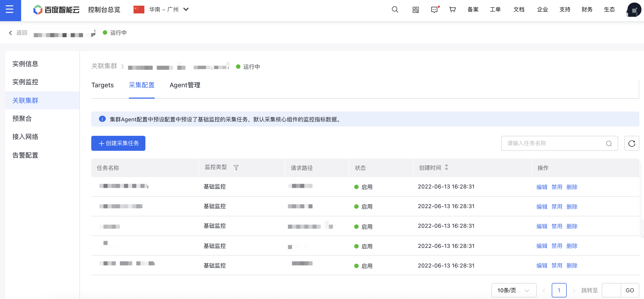Open the QR code icon

pos(416,10)
